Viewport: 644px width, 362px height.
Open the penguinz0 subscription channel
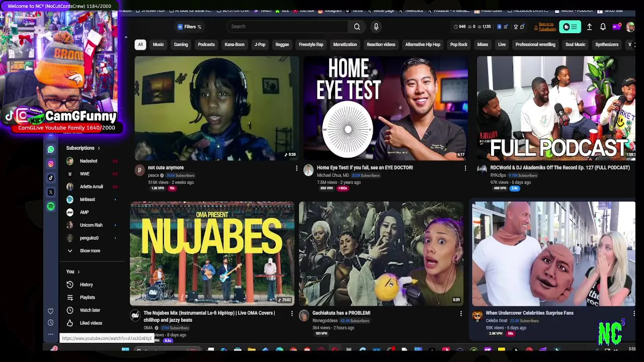[x=90, y=238]
